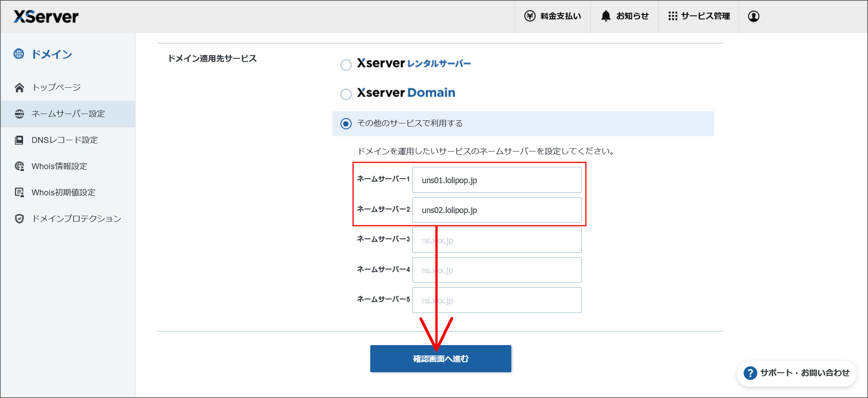
Task: Click the XServer logo
Action: pos(46,17)
